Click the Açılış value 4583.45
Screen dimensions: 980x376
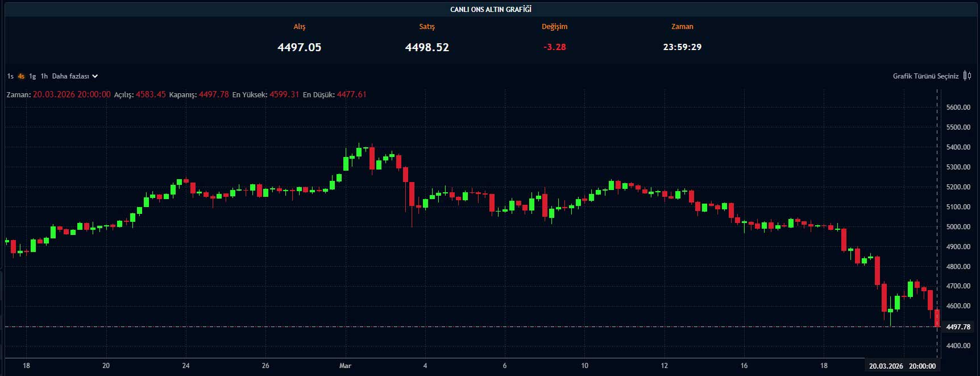pos(151,94)
